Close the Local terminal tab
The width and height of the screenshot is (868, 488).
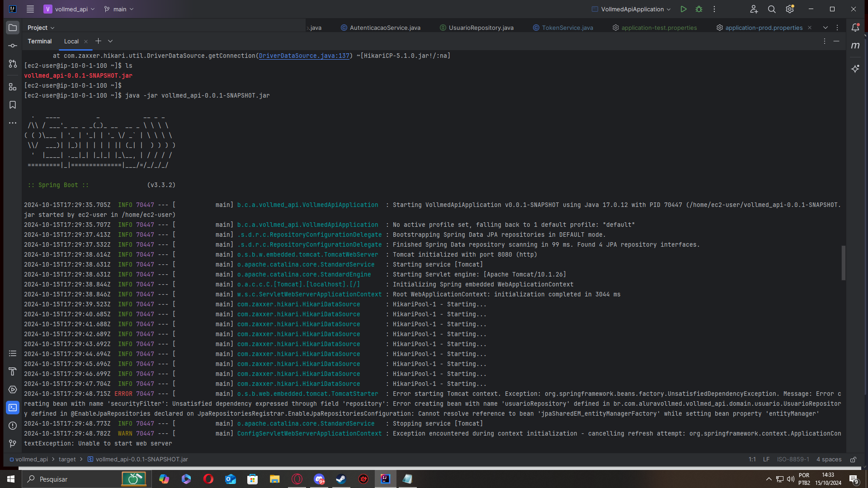pos(86,41)
